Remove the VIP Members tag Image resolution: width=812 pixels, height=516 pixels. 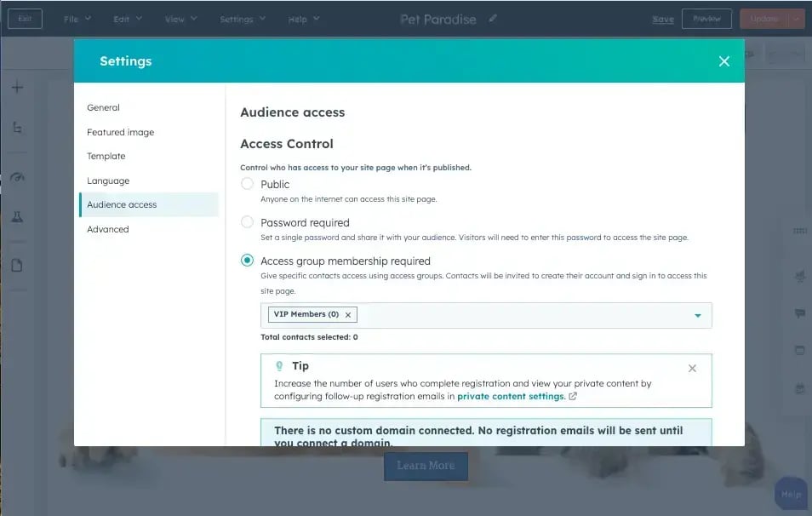348,314
